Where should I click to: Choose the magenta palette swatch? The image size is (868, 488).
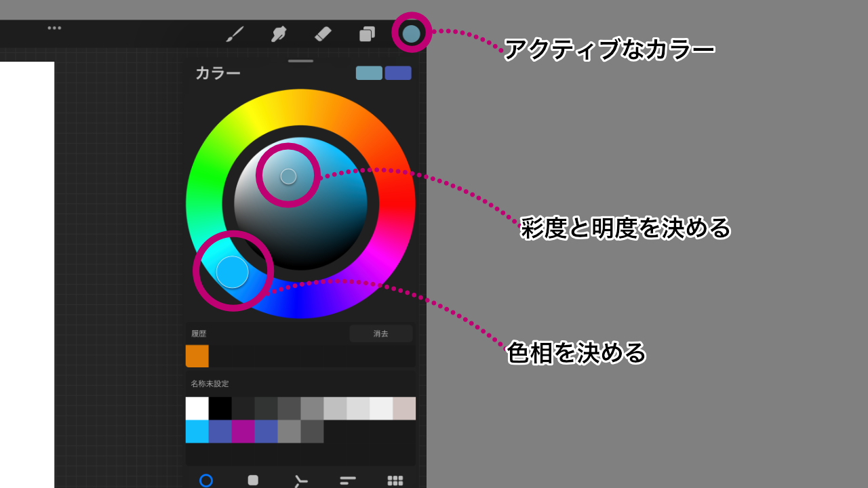pyautogui.click(x=243, y=431)
